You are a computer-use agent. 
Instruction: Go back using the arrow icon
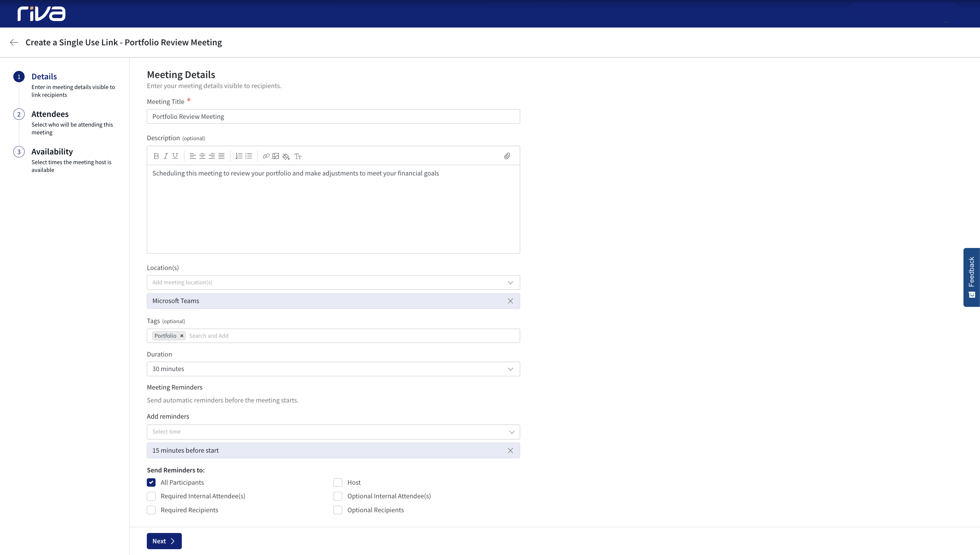[x=14, y=42]
